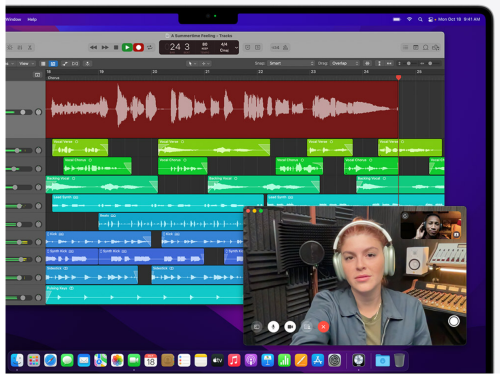Start playback with green Play button
This screenshot has height=383, width=500.
[127, 47]
